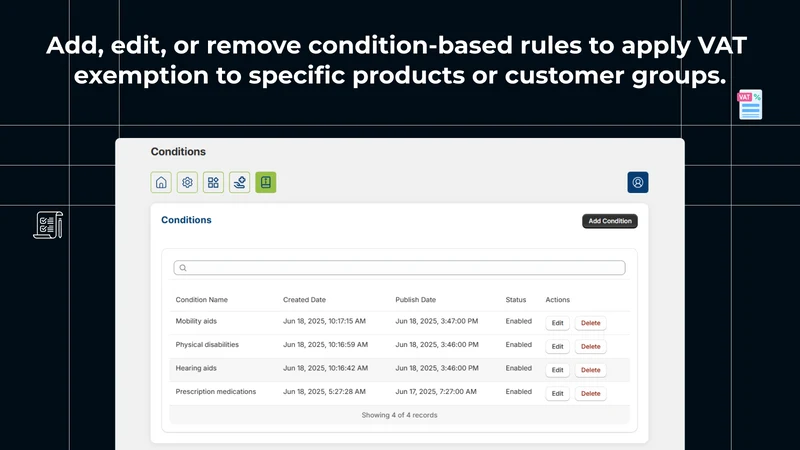The height and width of the screenshot is (450, 800).
Task: Open the user account profile icon
Action: pos(638,182)
